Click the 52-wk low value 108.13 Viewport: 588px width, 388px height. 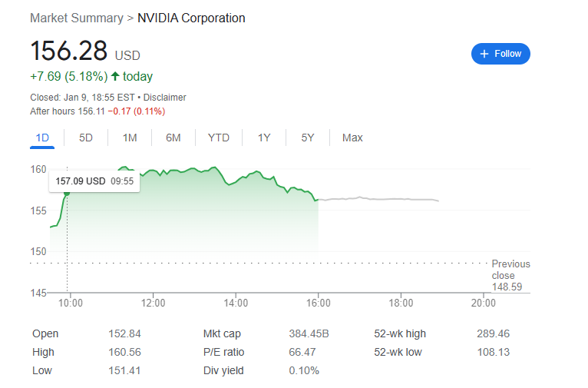tap(493, 352)
